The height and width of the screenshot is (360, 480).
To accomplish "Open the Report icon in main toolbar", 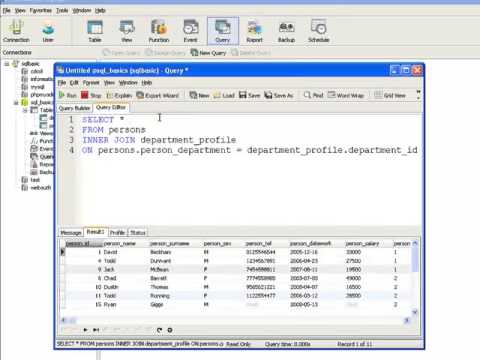I will 254,31.
